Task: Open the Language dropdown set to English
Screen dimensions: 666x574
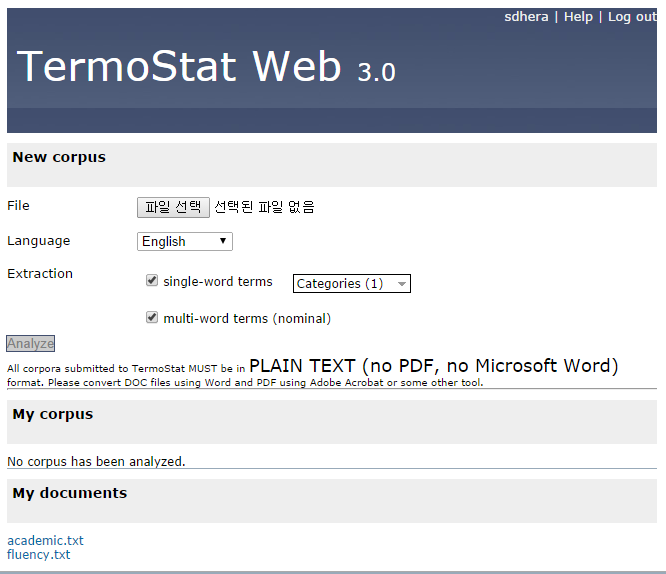Action: click(x=185, y=241)
